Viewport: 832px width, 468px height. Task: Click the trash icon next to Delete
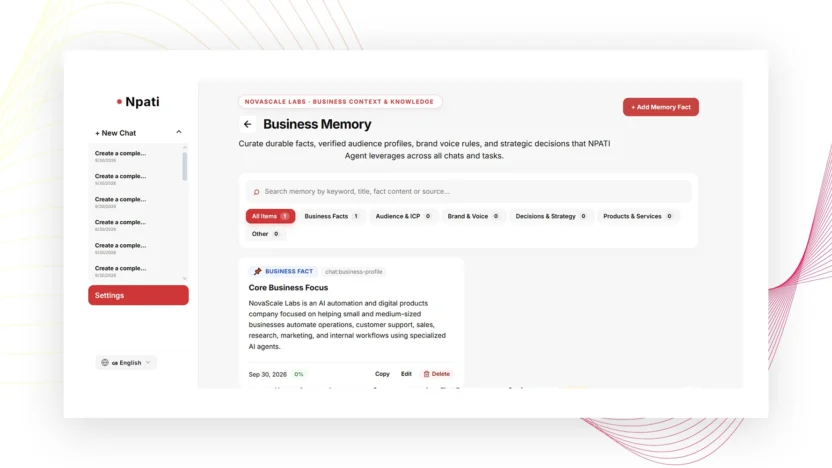tap(426, 374)
